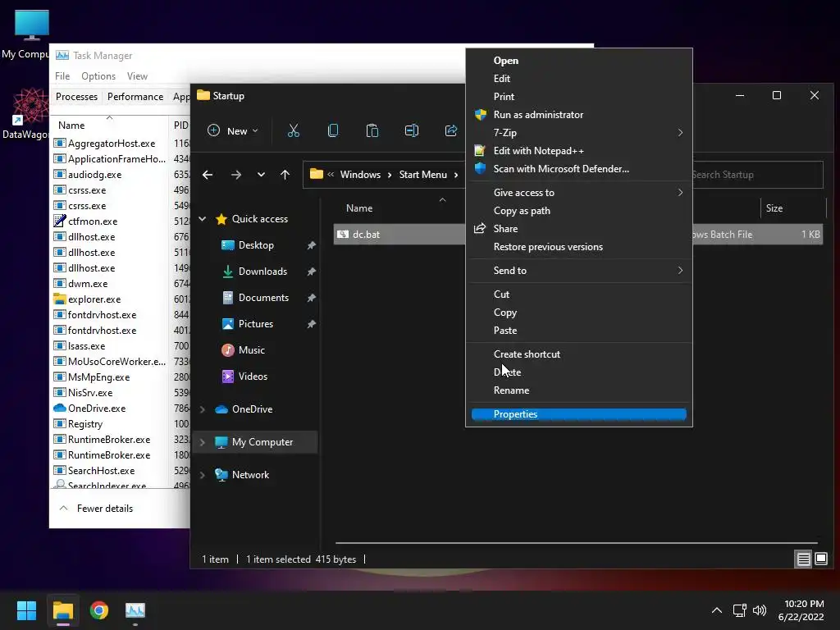This screenshot has width=840, height=630.
Task: Click Start Menu in the address breadcrumb
Action: tap(422, 175)
